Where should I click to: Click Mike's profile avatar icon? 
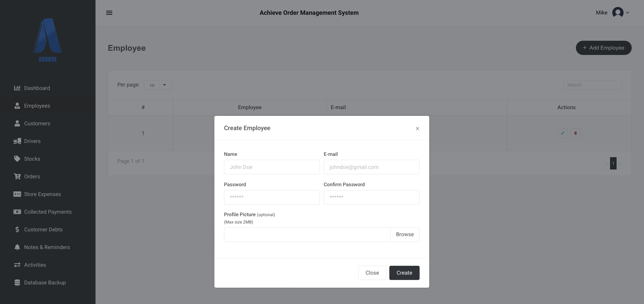coord(618,12)
